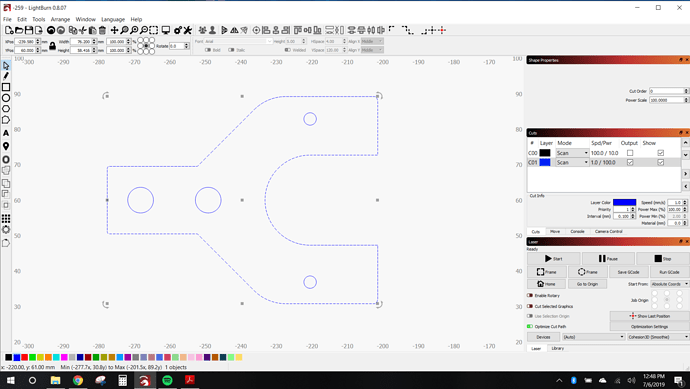Toggle Show checkbox for layer C01

click(661, 162)
